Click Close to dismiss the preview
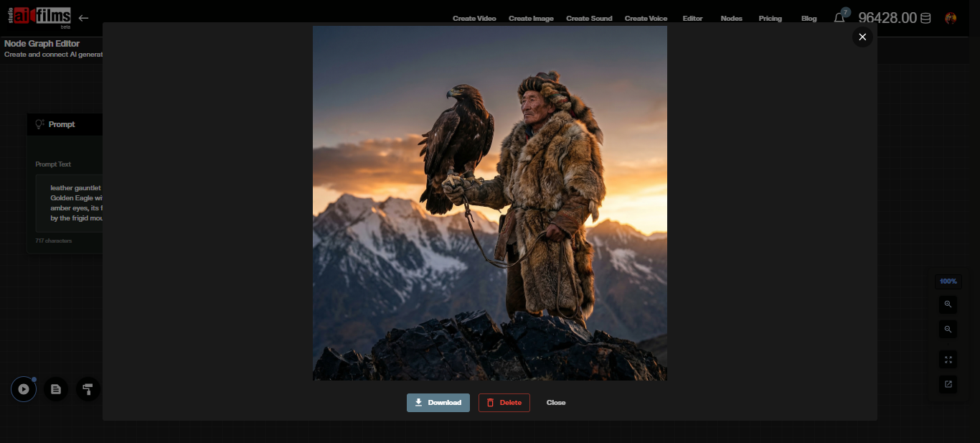980x443 pixels. point(556,403)
